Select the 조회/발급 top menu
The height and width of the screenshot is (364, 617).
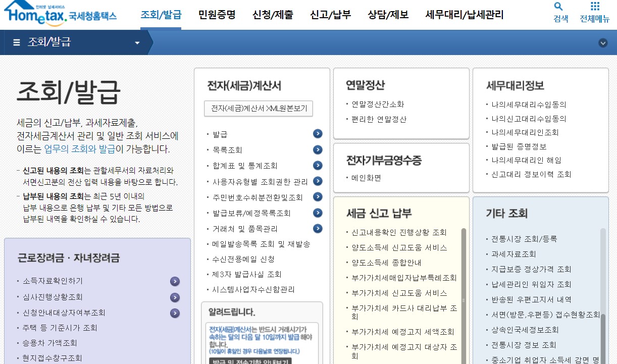(161, 15)
